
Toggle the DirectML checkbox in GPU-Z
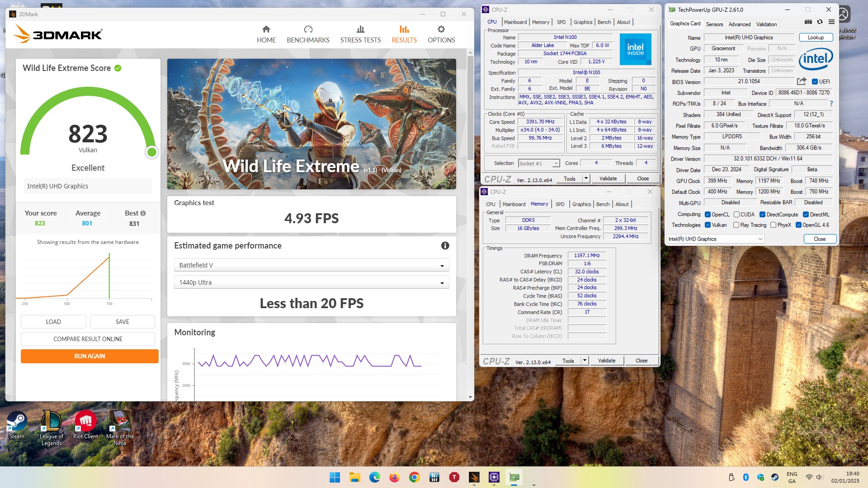click(806, 215)
